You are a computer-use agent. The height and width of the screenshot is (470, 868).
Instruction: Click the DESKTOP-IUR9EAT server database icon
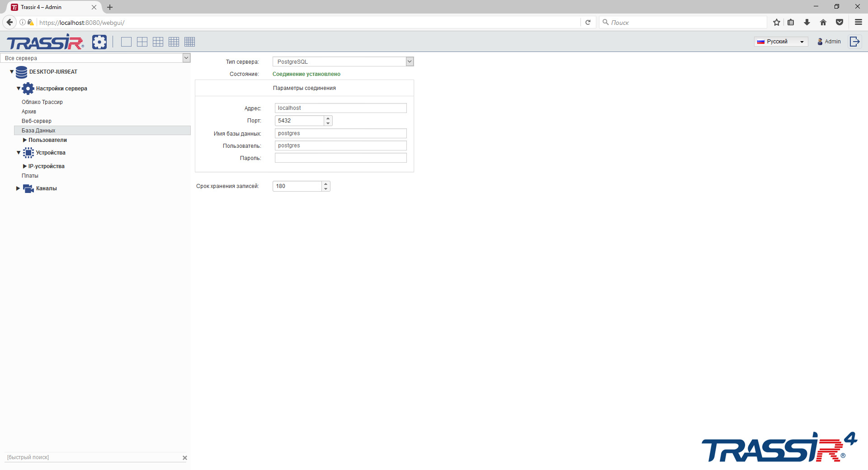21,72
